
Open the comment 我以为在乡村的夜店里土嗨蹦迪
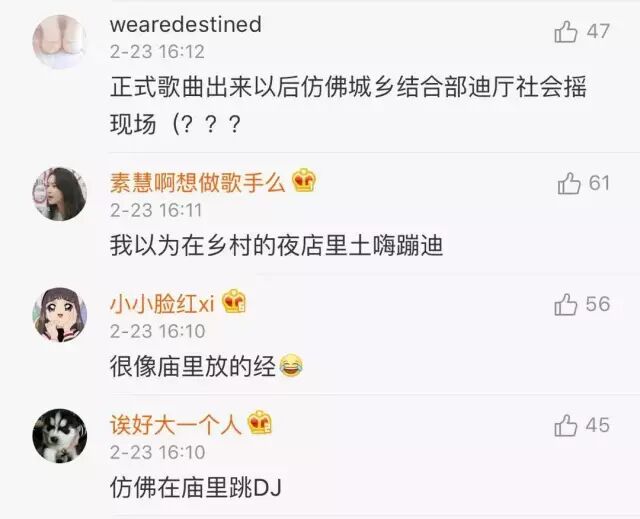(x=277, y=246)
